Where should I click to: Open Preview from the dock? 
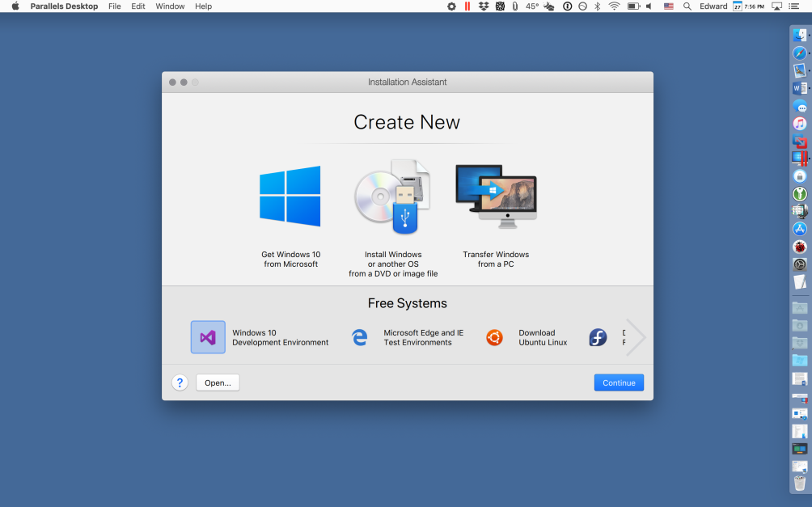(800, 70)
